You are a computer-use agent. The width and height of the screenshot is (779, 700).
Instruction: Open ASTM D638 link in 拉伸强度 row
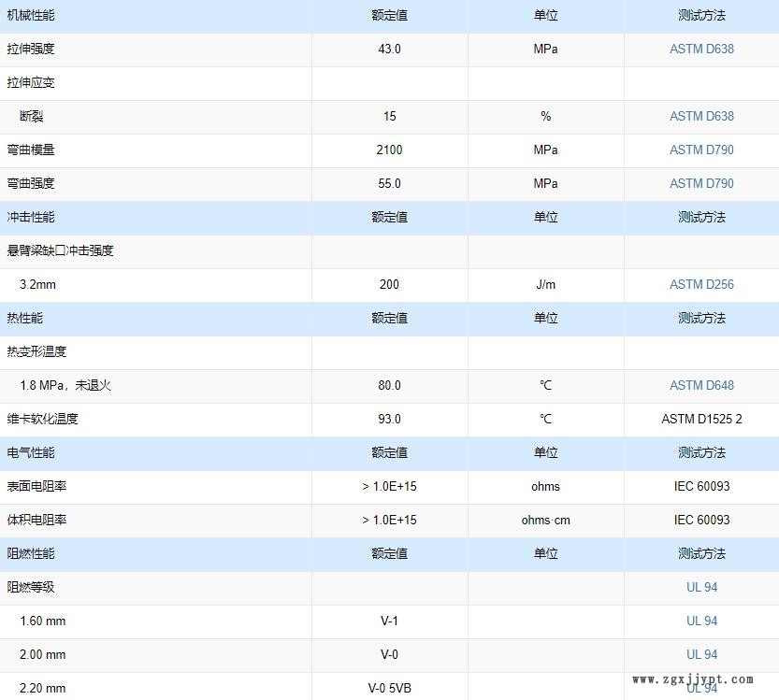point(701,49)
